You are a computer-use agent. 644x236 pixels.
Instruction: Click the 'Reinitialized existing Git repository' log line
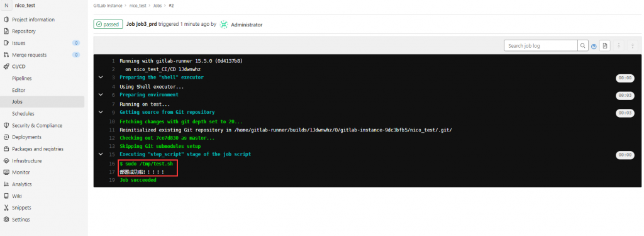pos(286,130)
